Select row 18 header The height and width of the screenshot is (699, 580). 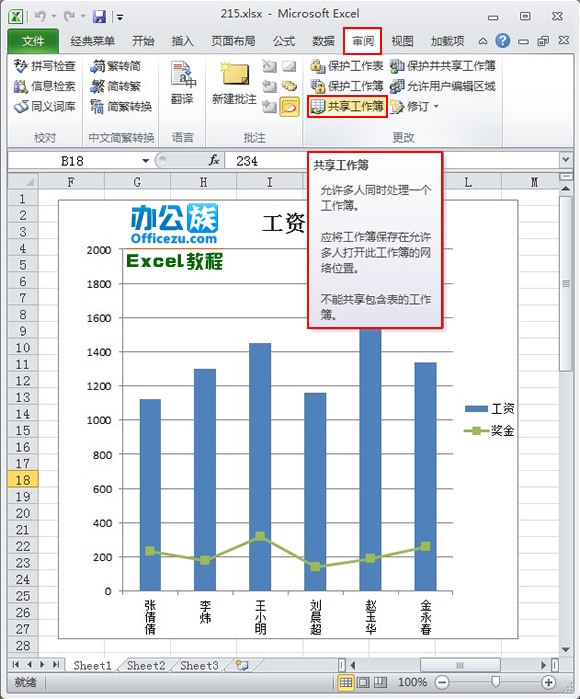[23, 480]
